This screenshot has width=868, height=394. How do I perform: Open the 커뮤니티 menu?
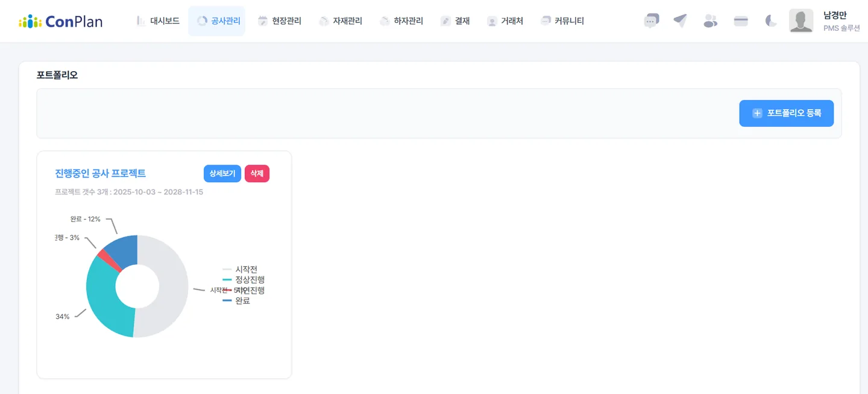tap(562, 21)
